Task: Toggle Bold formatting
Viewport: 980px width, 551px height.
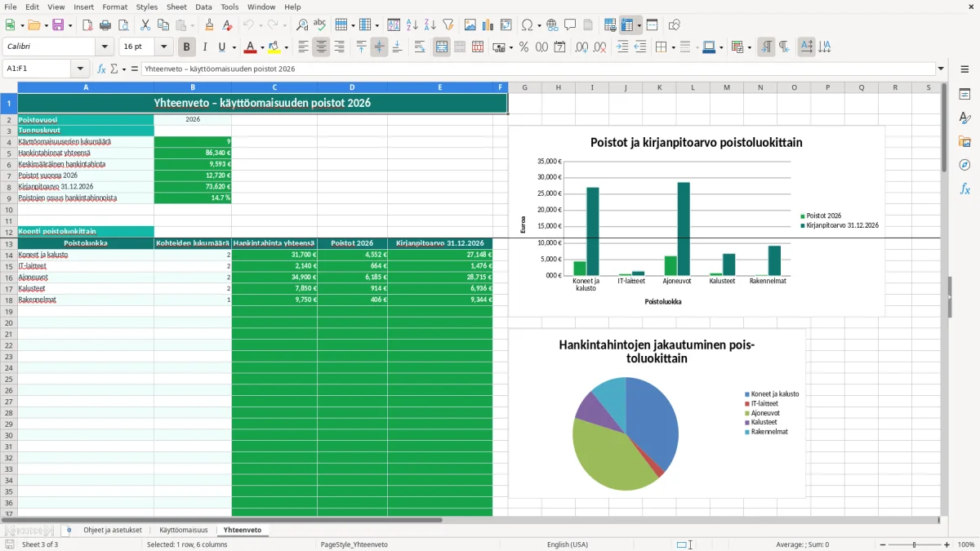Action: pos(187,47)
